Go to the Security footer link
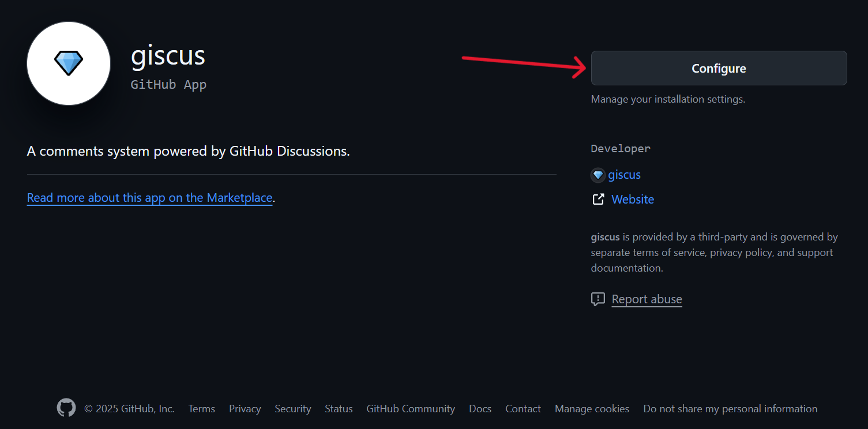 coord(292,409)
